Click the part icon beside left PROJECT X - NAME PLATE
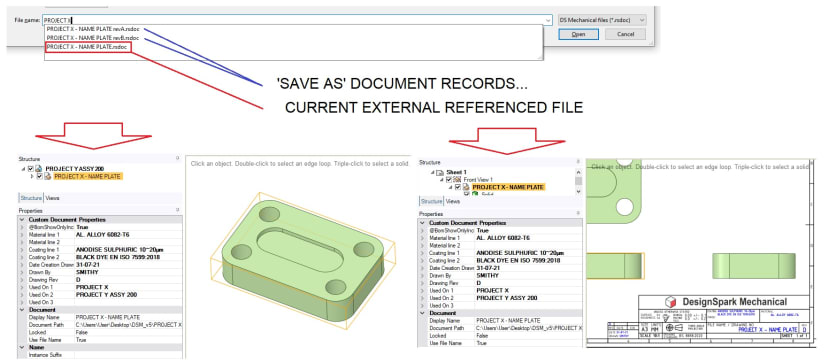829x362 pixels. pos(48,176)
